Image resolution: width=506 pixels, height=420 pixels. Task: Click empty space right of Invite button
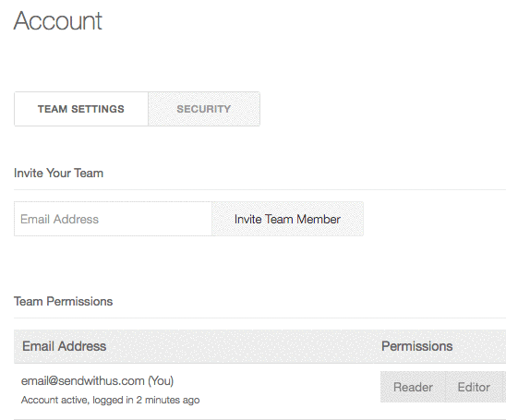coord(435,219)
